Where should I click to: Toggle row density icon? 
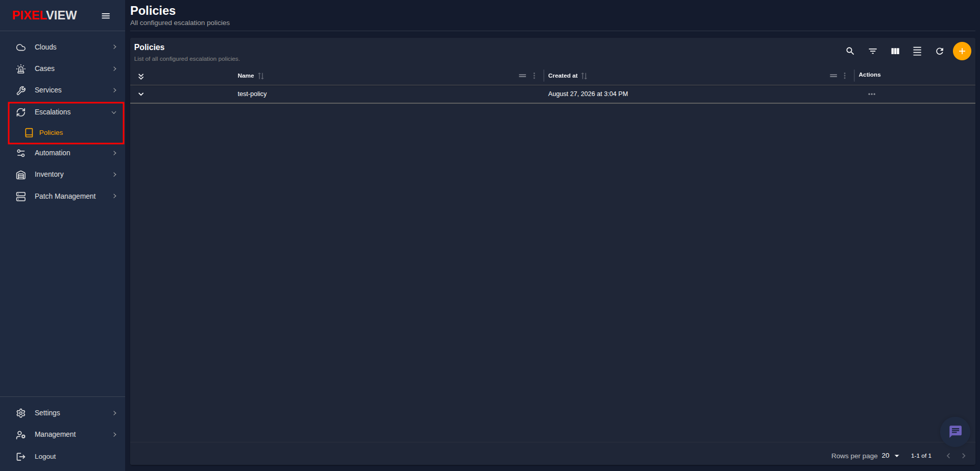point(917,51)
